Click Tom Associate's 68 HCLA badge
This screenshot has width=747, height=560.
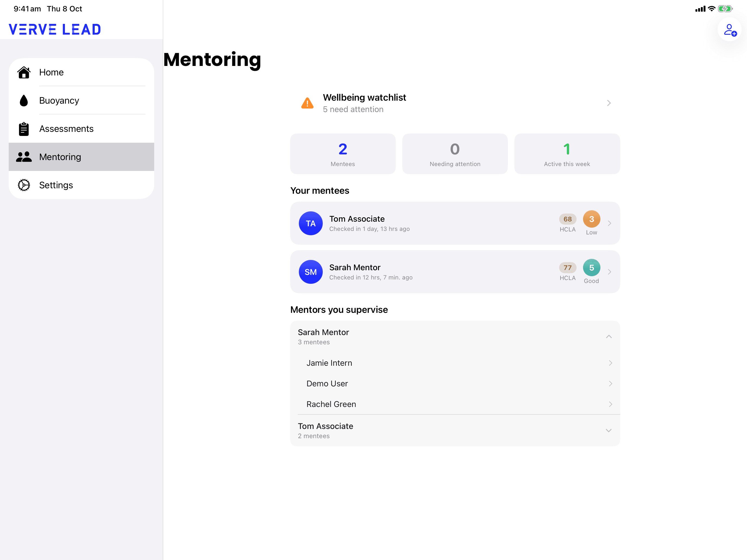[568, 219]
